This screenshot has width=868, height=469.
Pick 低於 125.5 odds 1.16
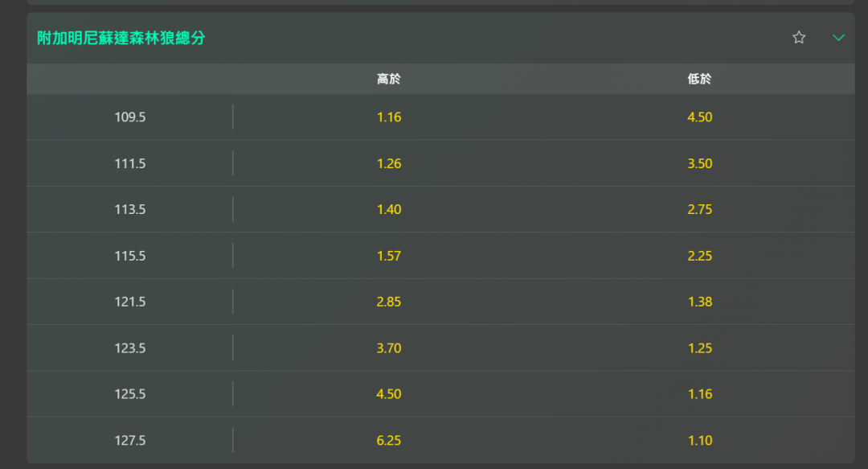pos(699,394)
